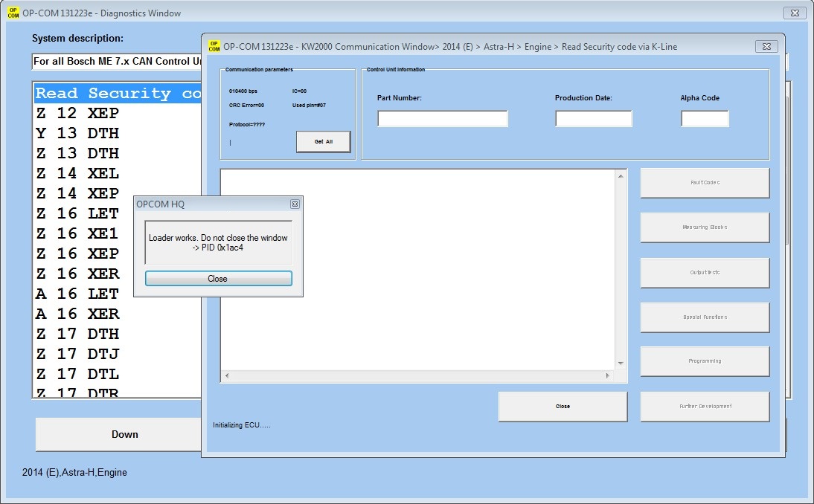Screen dimensions: 814x504
Task: Click the Part Number input field
Action: coord(442,118)
